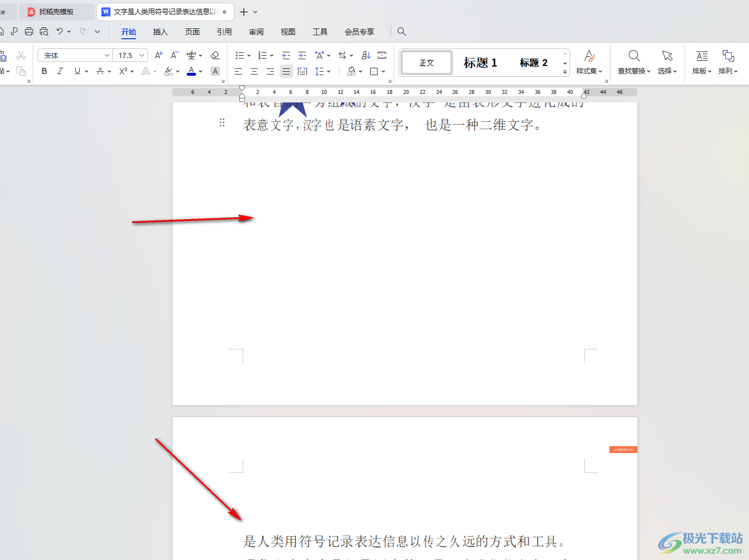Open the 17.5 font size dropdown
The width and height of the screenshot is (749, 560).
142,55
